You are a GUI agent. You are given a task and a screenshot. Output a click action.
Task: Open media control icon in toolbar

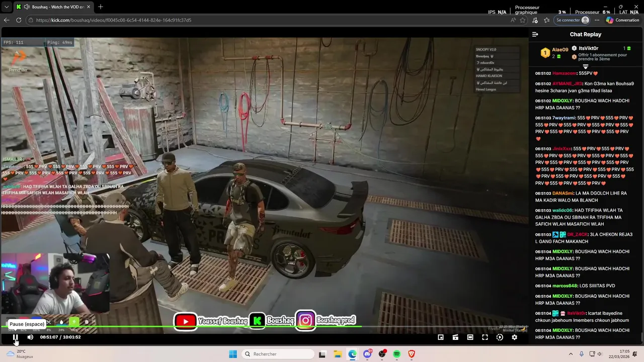[x=535, y=20]
